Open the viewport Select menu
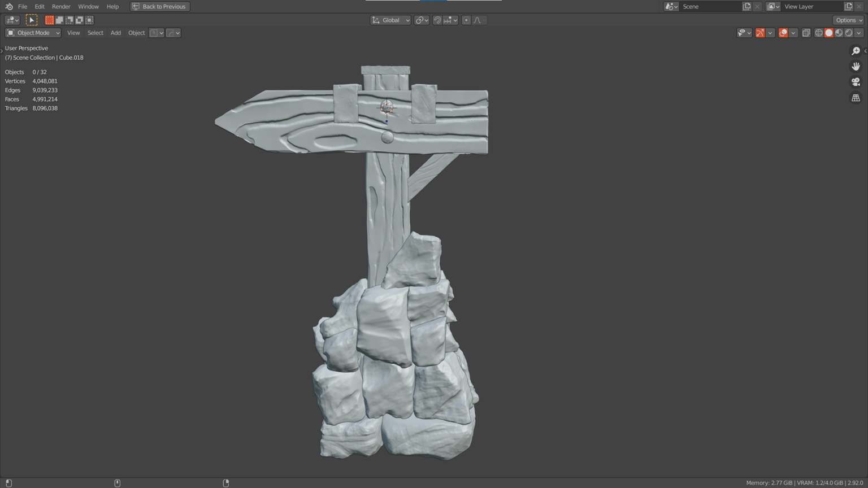The image size is (868, 488). pyautogui.click(x=96, y=33)
